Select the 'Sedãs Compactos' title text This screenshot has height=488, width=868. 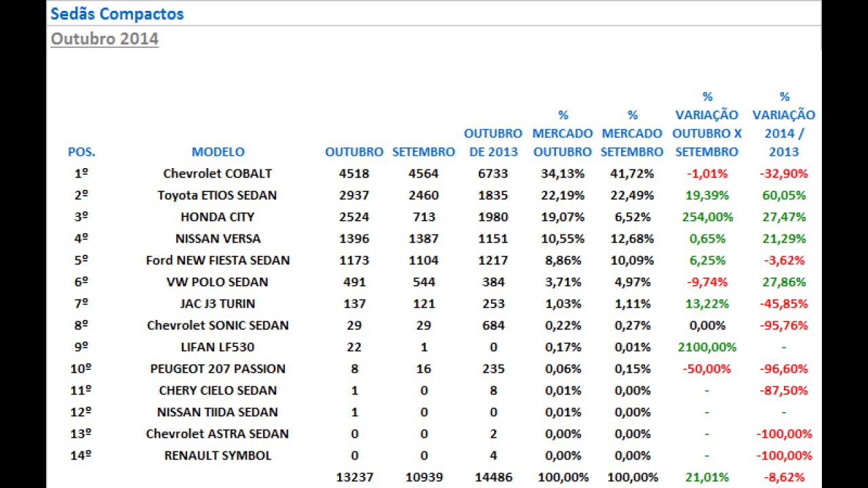(117, 14)
